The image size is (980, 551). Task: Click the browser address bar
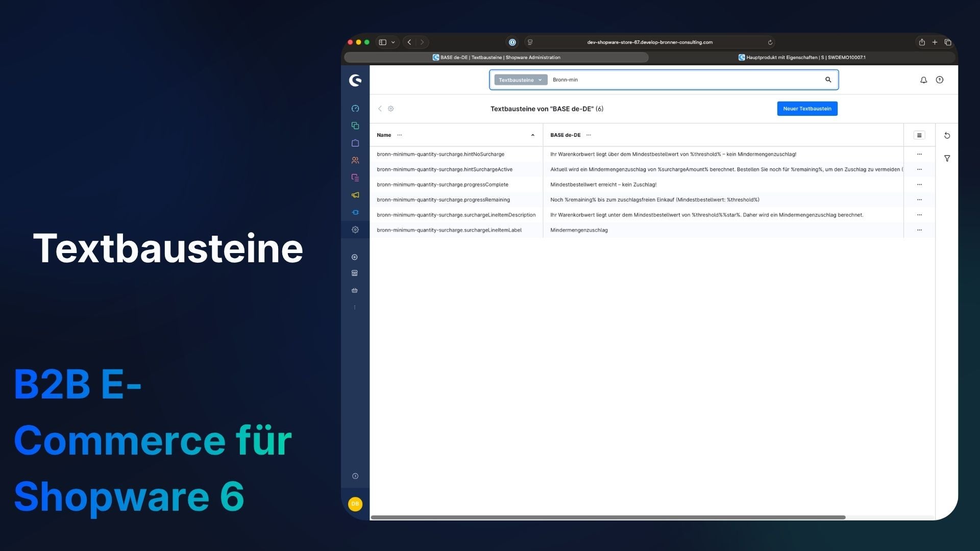tap(649, 42)
